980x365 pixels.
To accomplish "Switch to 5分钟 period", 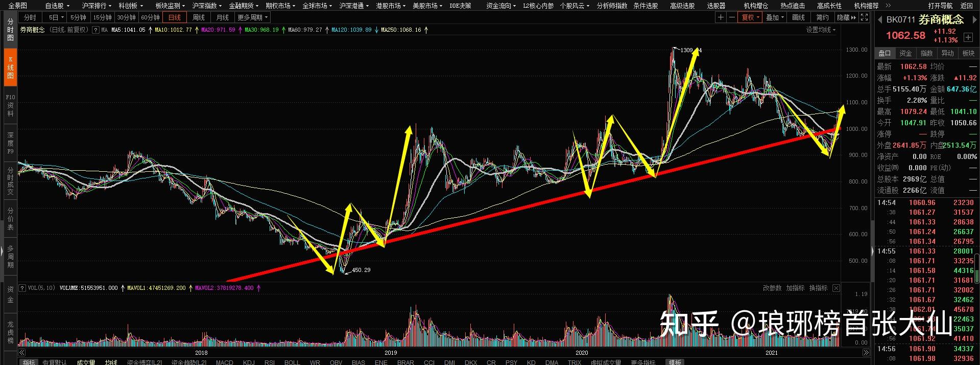I will pos(78,17).
